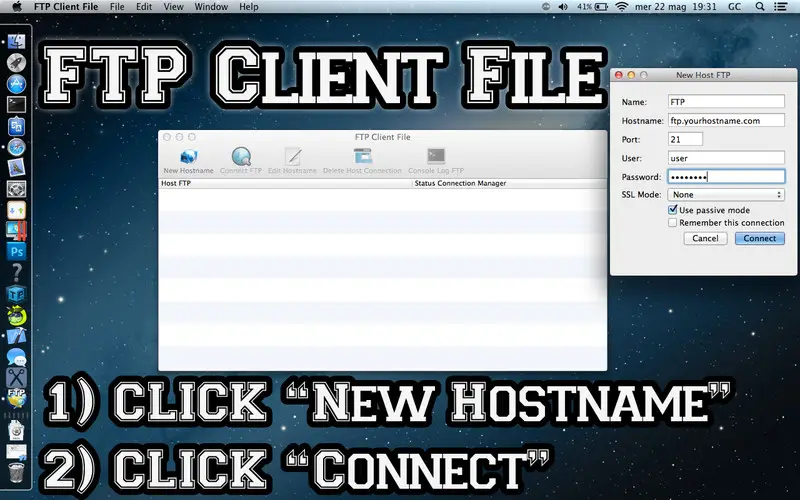The width and height of the screenshot is (800, 500).
Task: Open the blue TP cube dock icon
Action: coord(16,294)
